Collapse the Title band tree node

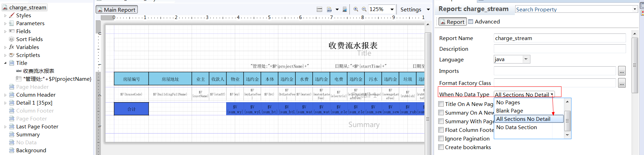(x=5, y=63)
